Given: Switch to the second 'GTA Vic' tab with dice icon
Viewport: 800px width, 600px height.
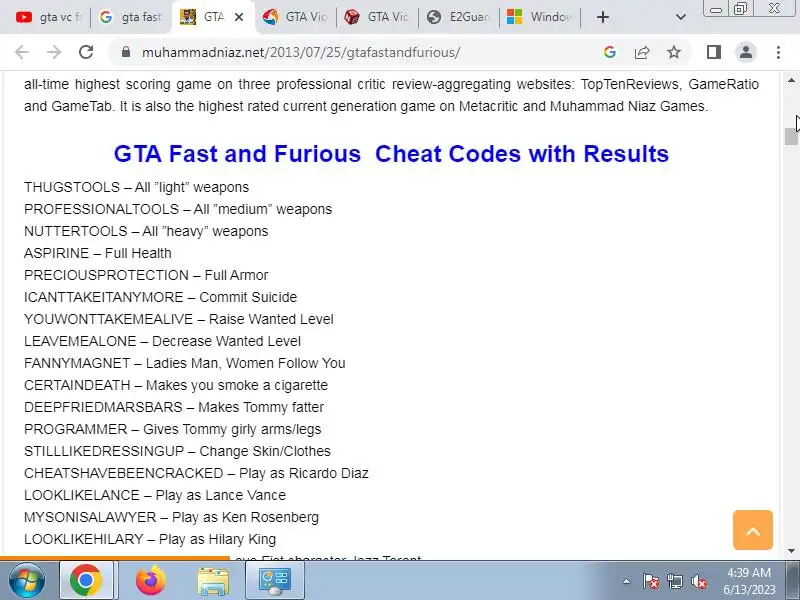Looking at the screenshot, I should click(377, 17).
